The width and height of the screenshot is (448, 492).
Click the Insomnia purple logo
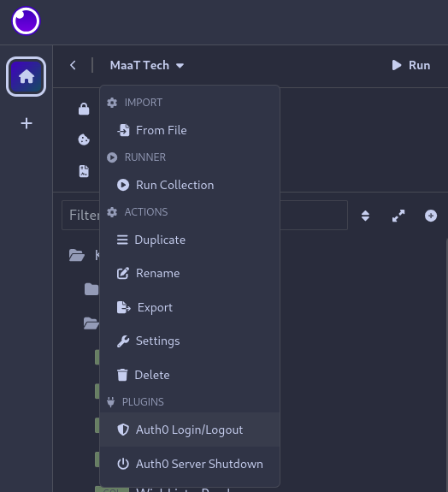(x=26, y=21)
